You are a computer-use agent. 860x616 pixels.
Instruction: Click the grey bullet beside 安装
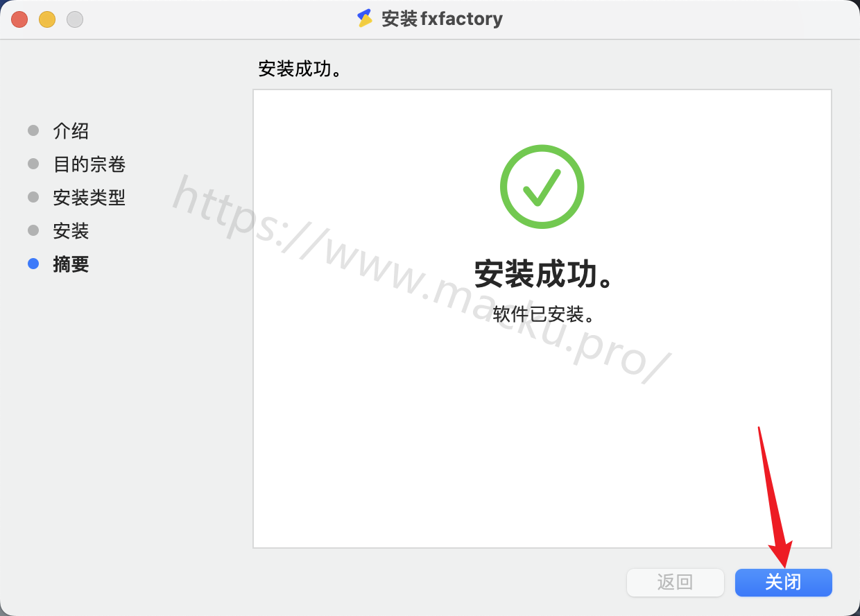pyautogui.click(x=33, y=230)
